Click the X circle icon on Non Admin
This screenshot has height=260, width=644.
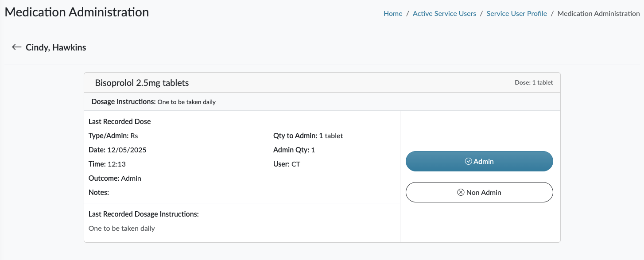461,193
